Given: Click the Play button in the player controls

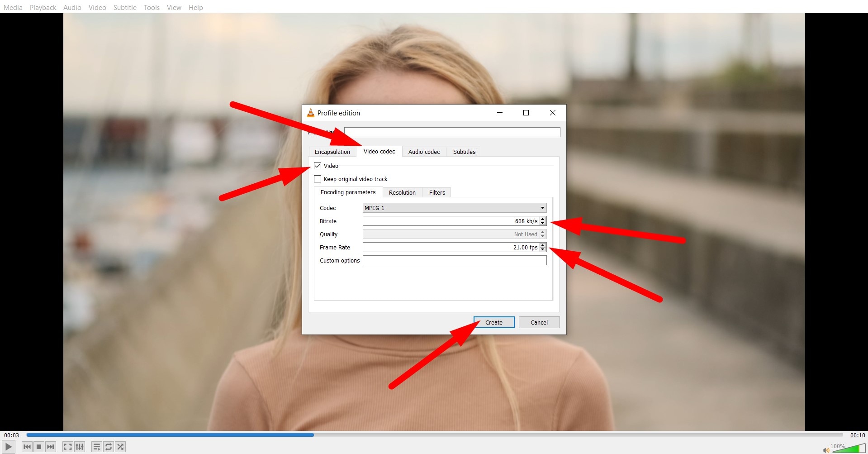Looking at the screenshot, I should (x=8, y=447).
